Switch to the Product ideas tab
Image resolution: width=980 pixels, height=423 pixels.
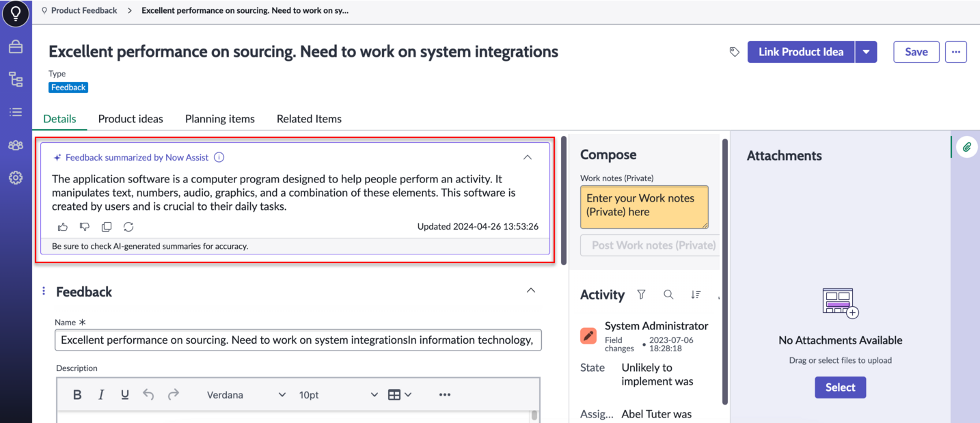pos(131,119)
